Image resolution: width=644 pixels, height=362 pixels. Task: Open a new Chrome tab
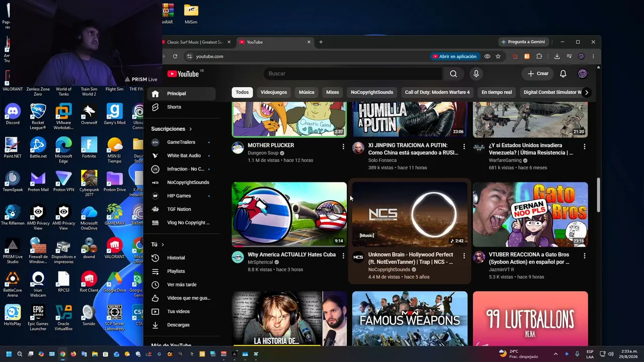coord(321,42)
